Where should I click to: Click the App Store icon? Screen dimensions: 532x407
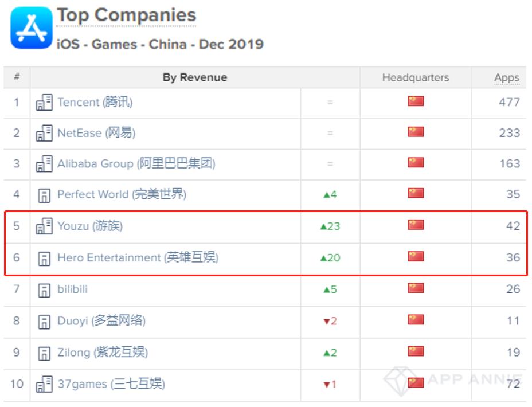point(32,28)
